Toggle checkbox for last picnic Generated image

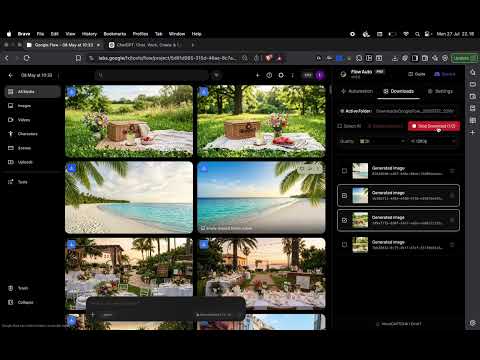[344, 245]
